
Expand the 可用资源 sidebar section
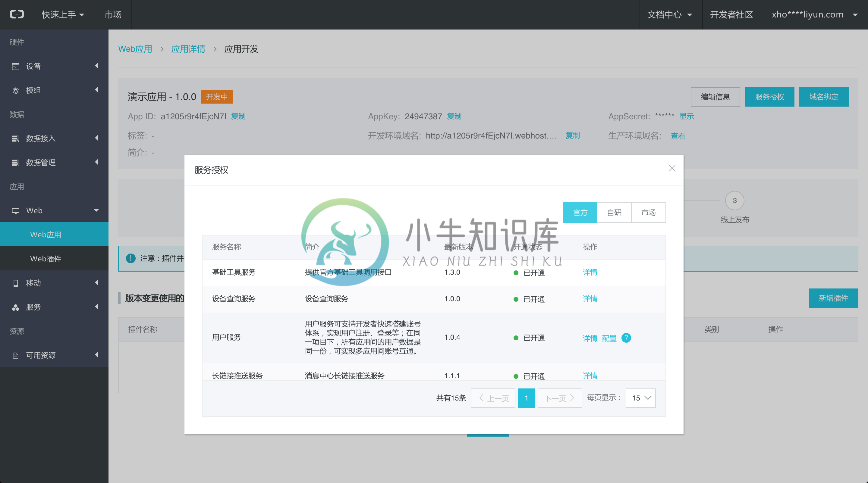pos(97,355)
